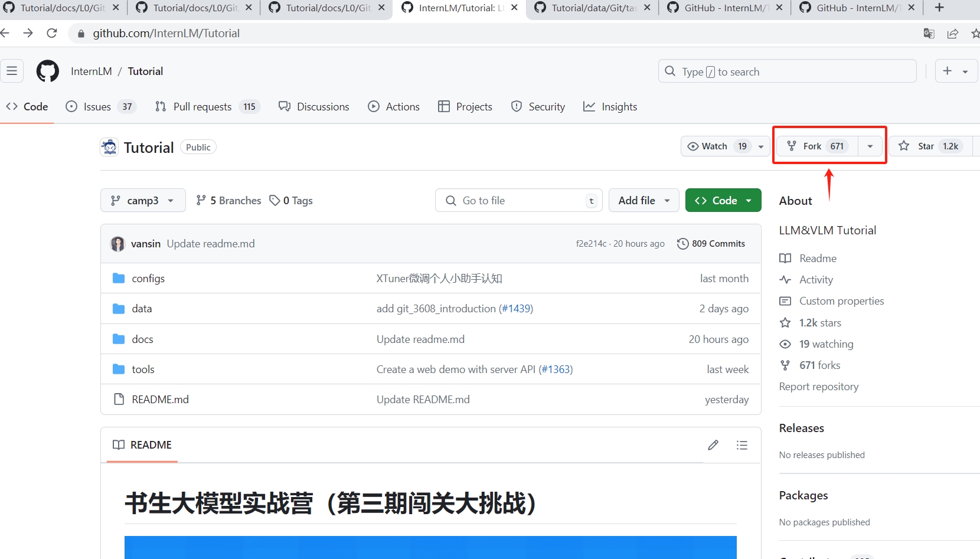View 19 watching in About sidebar
Screen dimensions: 980x559
click(x=816, y=344)
